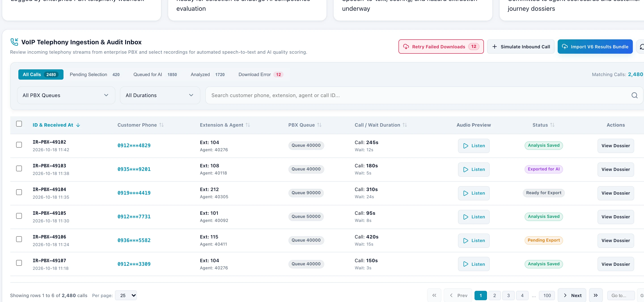This screenshot has height=302, width=644.
Task: Listen to audio for IR-PBX-49106
Action: (x=474, y=240)
